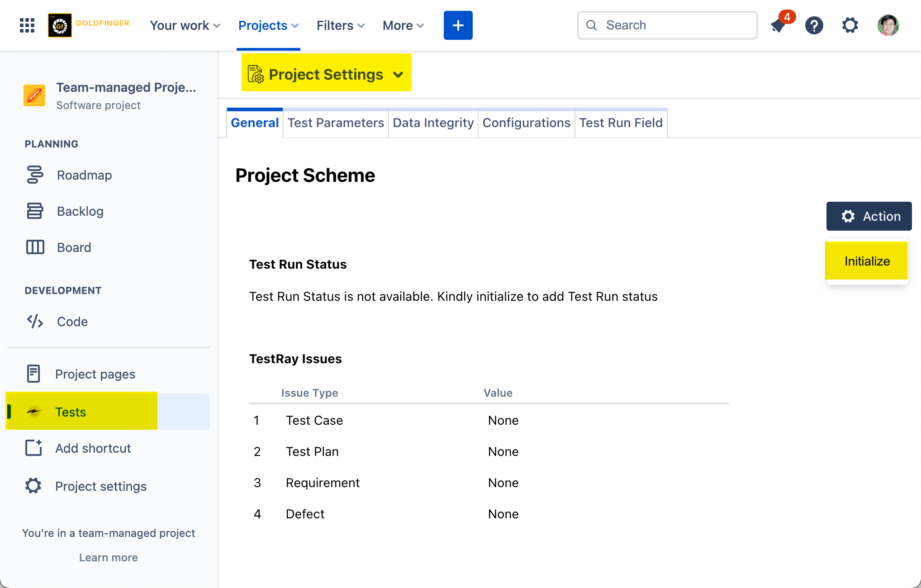Open Roadmap in the sidebar
The image size is (921, 588).
(x=84, y=175)
